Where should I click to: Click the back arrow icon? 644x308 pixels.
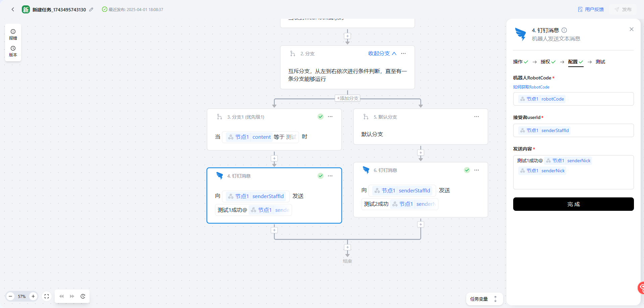pyautogui.click(x=13, y=9)
